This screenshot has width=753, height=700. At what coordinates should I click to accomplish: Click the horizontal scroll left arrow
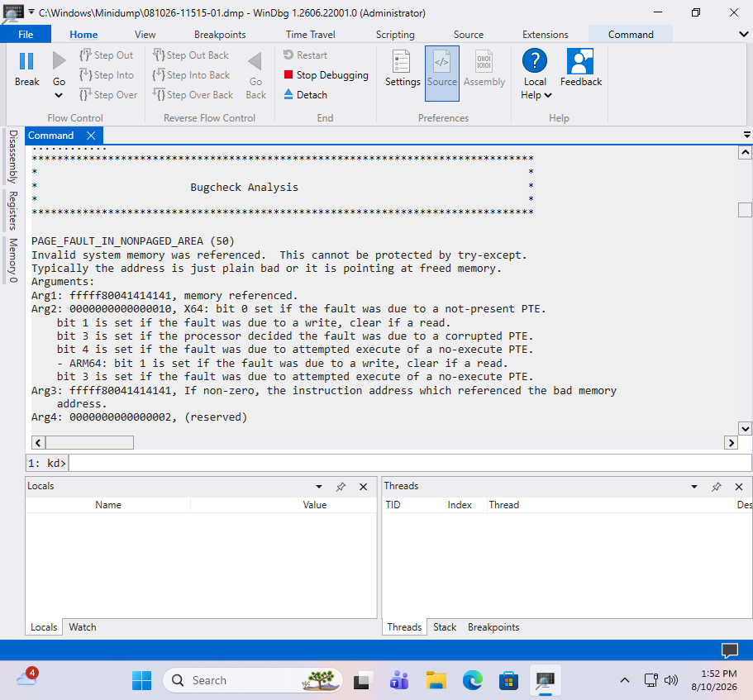38,443
